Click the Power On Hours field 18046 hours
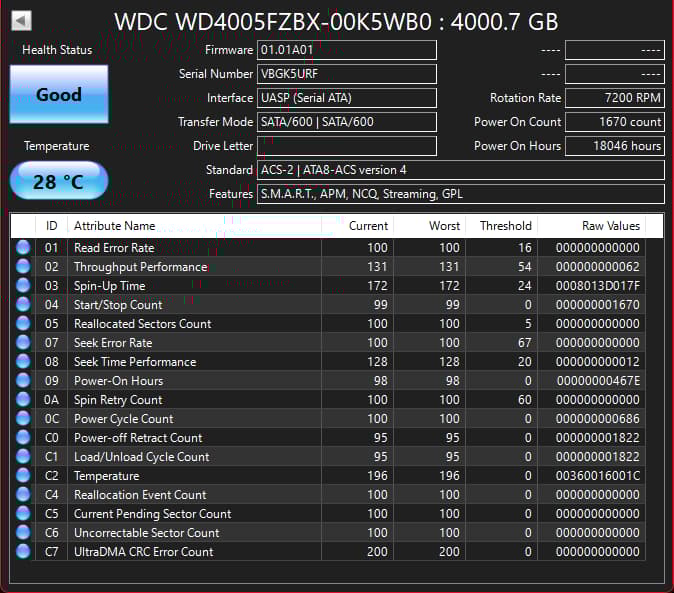 [x=615, y=146]
